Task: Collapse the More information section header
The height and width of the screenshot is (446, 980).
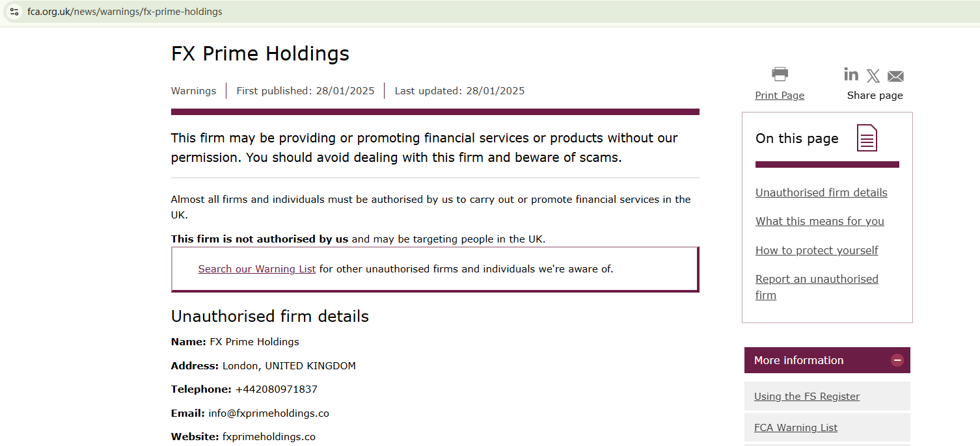Action: 799,360
